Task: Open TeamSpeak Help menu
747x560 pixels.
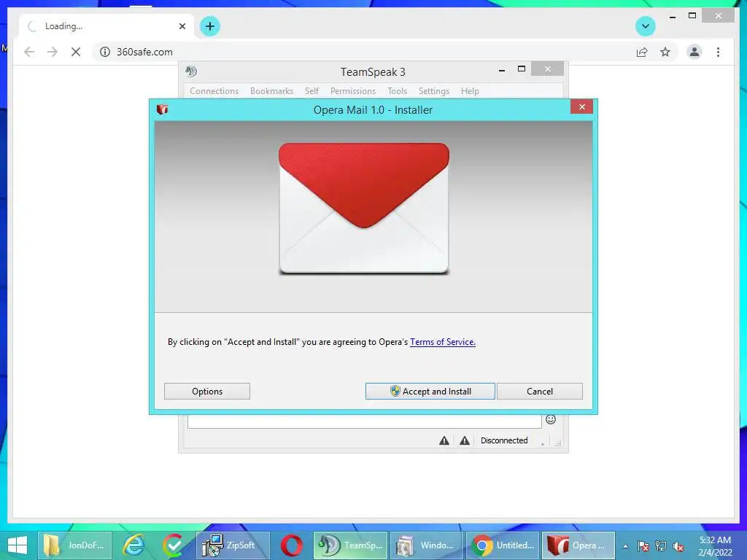Action: click(470, 91)
